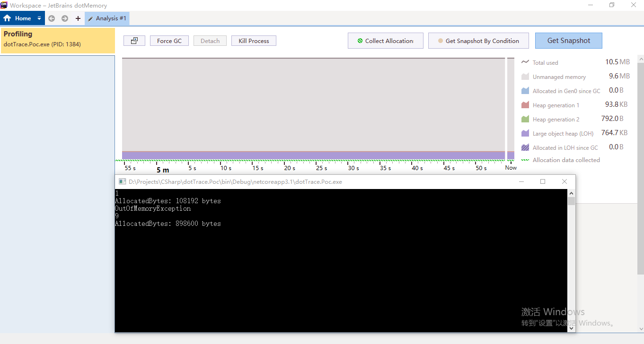Viewport: 644px width, 344px height.
Task: Click the pencil icon on Analysis #1 tab
Action: [91, 18]
